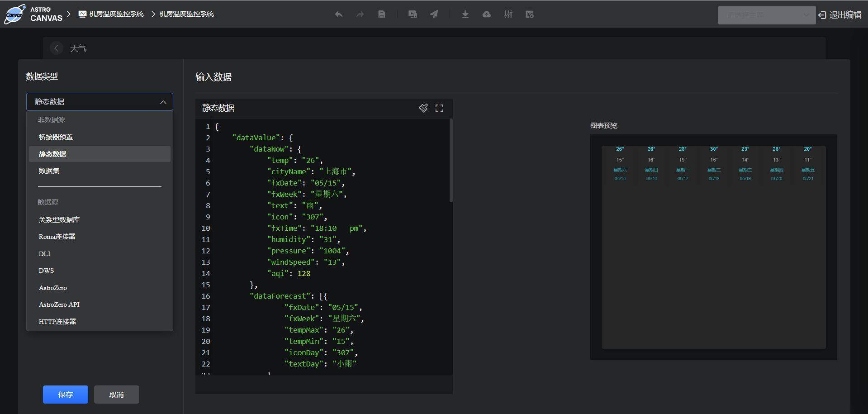Click the 图表预览 label
868x414 pixels.
[x=604, y=125]
